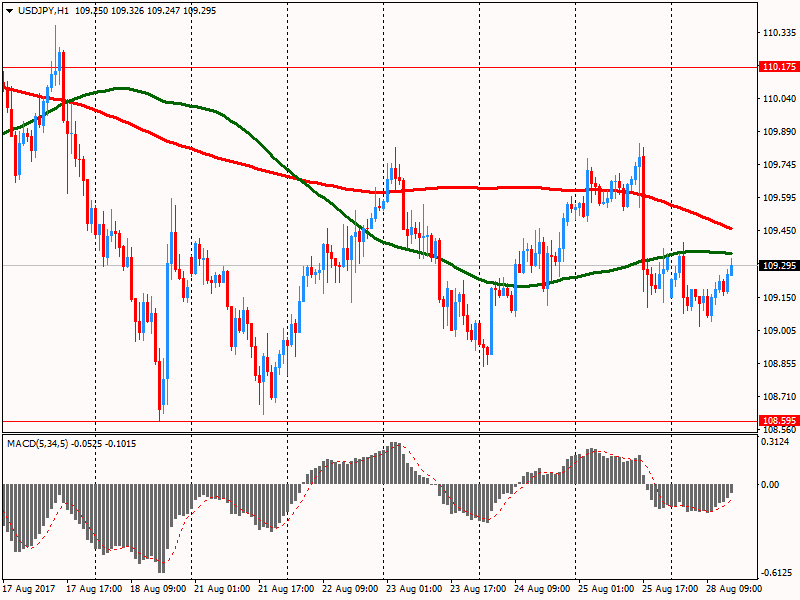Click the 0.3124 MACD scale value
Image resolution: width=800 pixels, height=600 pixels.
click(x=774, y=442)
